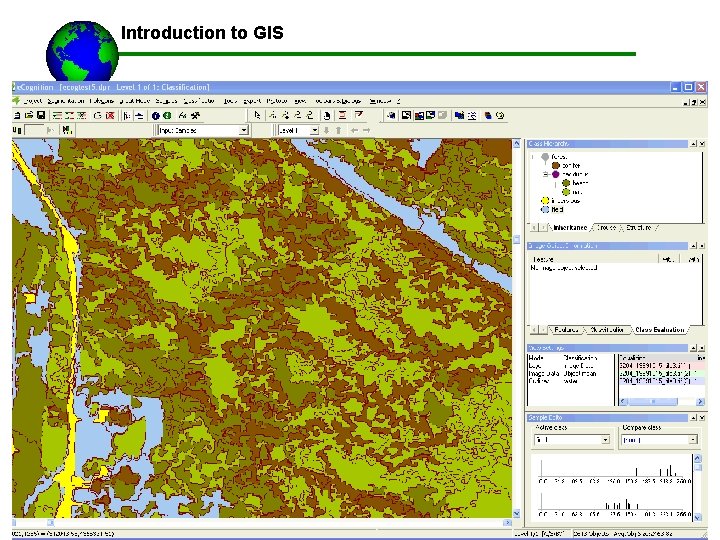This screenshot has width=720, height=540.
Task: Click the gray right navigation arrow in toolbar
Action: pyautogui.click(x=366, y=130)
